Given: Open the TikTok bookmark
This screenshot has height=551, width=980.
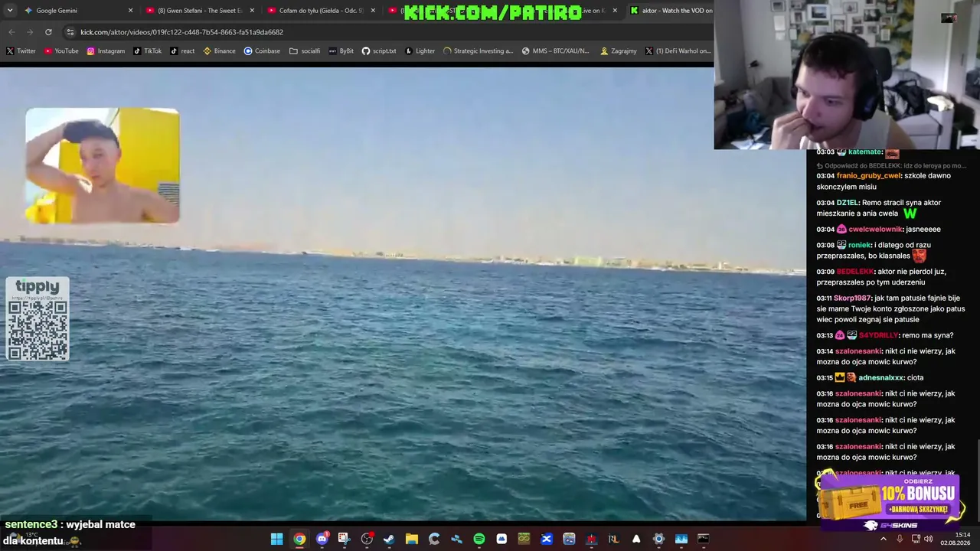Looking at the screenshot, I should point(148,51).
